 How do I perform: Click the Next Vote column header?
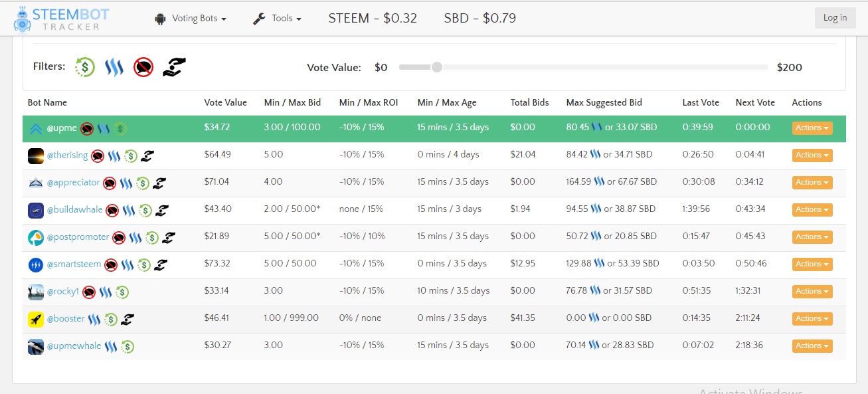755,102
